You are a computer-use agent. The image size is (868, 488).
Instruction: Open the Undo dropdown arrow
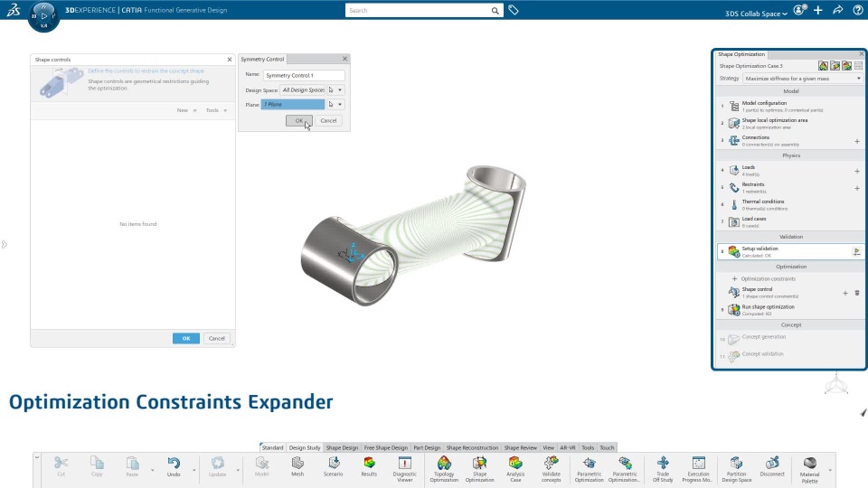coord(193,470)
